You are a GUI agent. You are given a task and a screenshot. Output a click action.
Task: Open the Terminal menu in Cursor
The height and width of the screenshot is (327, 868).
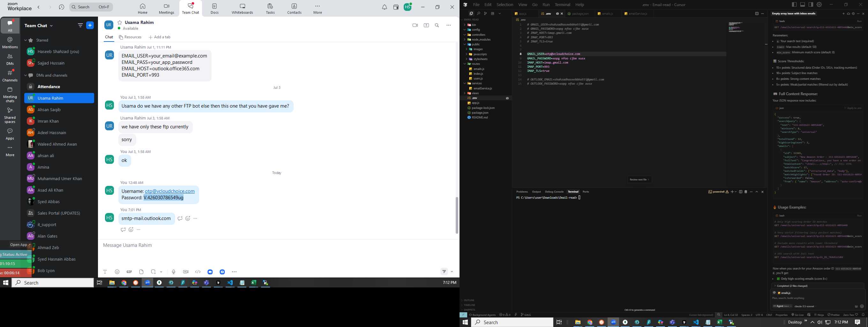tap(562, 5)
